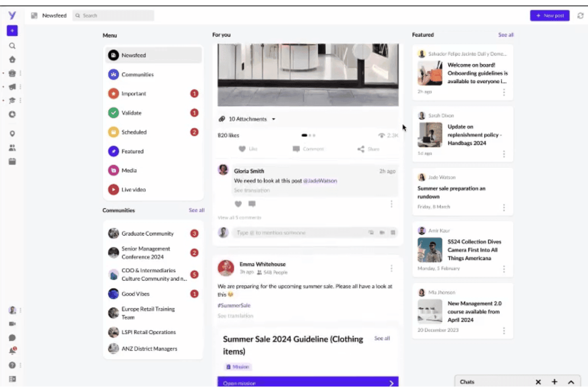The height and width of the screenshot is (392, 588).
Task: Open the video camera icon in sidebar
Action: 12,324
